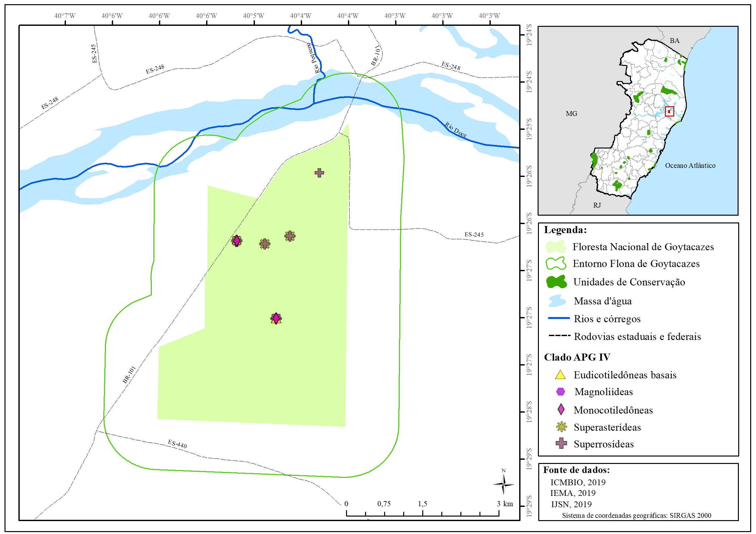
Task: Click the pink diamond Monocotiledôneas legend icon
Action: point(561,410)
